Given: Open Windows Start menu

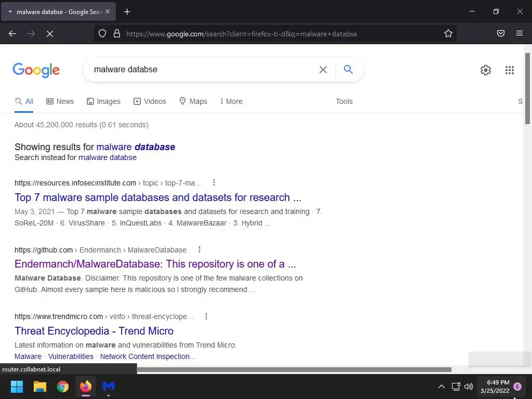Looking at the screenshot, I should [17, 387].
